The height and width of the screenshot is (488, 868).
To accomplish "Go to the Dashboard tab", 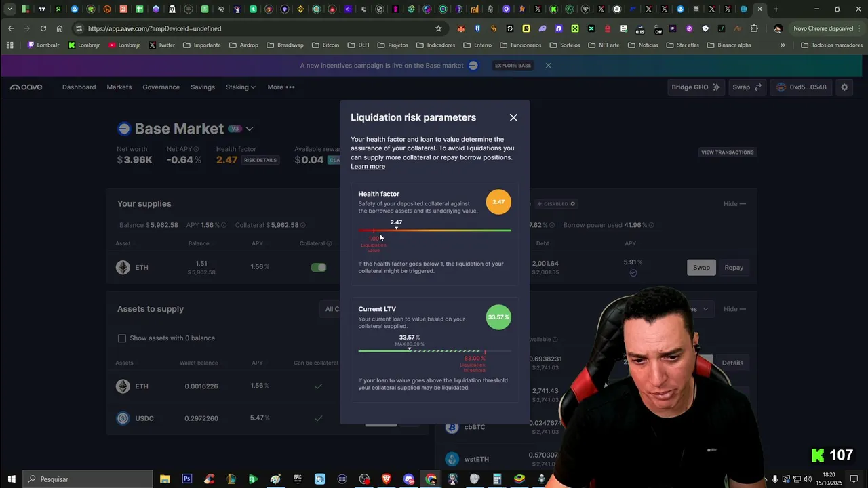I will [79, 87].
